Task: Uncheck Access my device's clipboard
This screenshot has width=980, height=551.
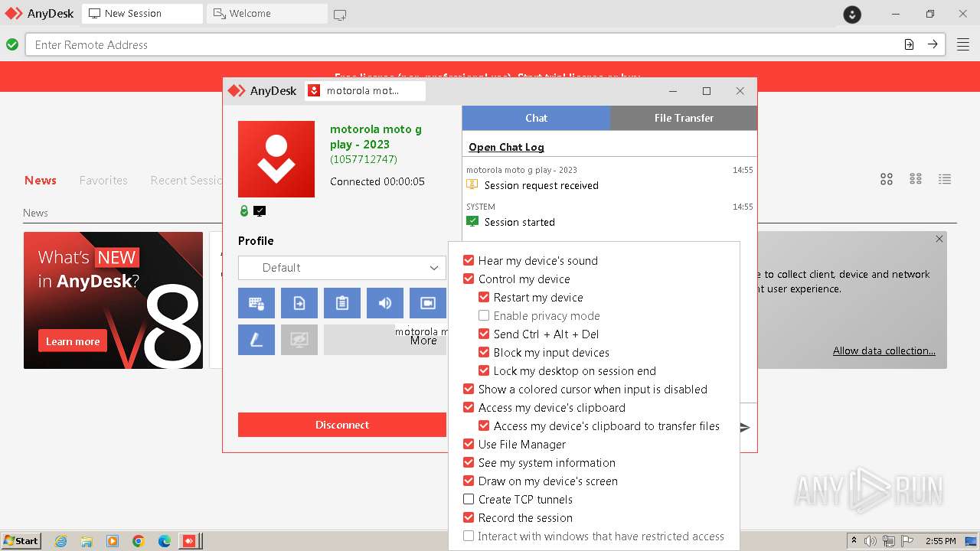Action: [x=469, y=407]
